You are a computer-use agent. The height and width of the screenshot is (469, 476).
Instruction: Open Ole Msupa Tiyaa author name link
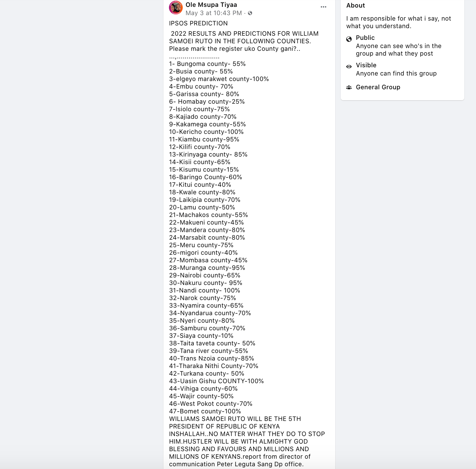pyautogui.click(x=211, y=5)
